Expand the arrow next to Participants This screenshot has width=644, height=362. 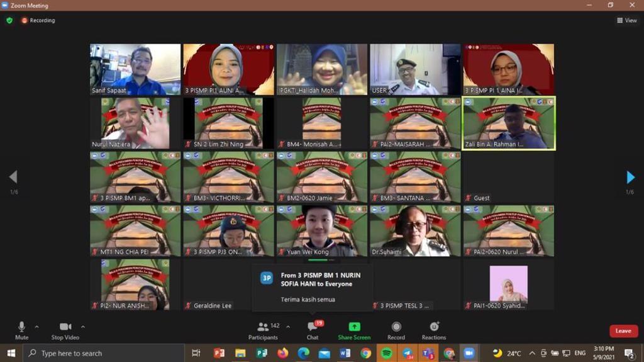click(288, 327)
